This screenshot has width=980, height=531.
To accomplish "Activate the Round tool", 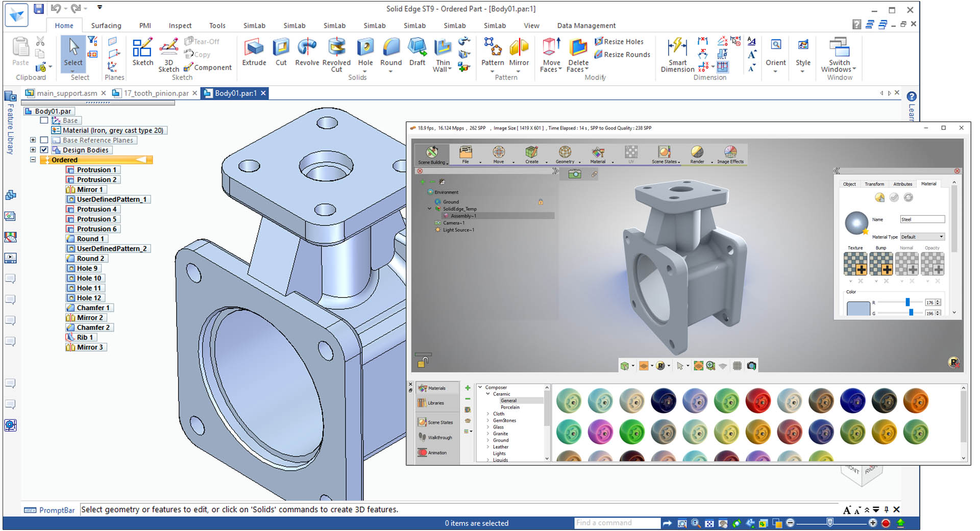I will [x=391, y=51].
